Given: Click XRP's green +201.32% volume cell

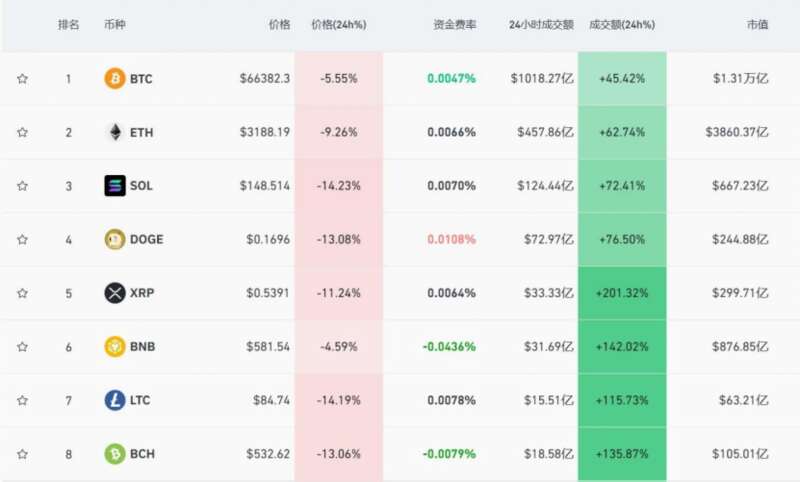Looking at the screenshot, I should (621, 293).
